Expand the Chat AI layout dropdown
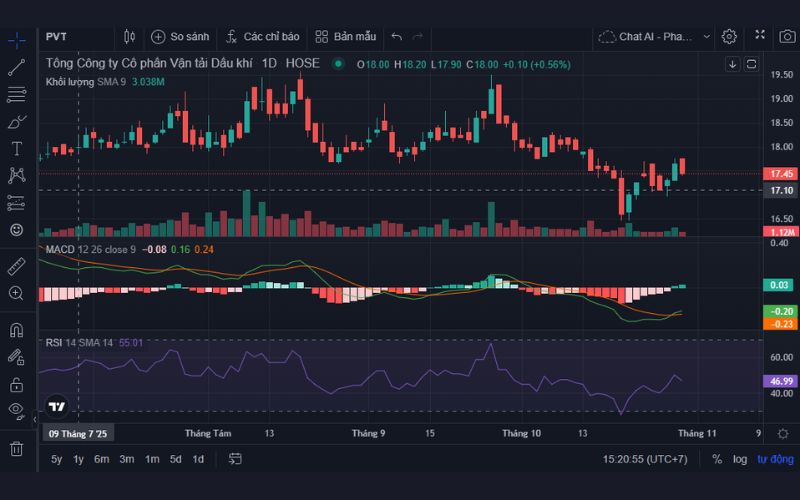This screenshot has width=800, height=500. (x=707, y=36)
